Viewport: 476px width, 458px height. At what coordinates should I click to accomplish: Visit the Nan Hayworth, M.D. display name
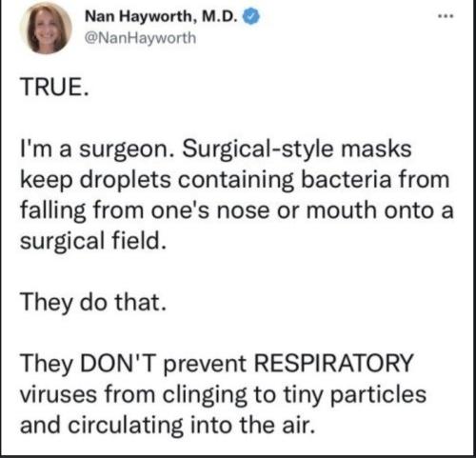[x=161, y=16]
